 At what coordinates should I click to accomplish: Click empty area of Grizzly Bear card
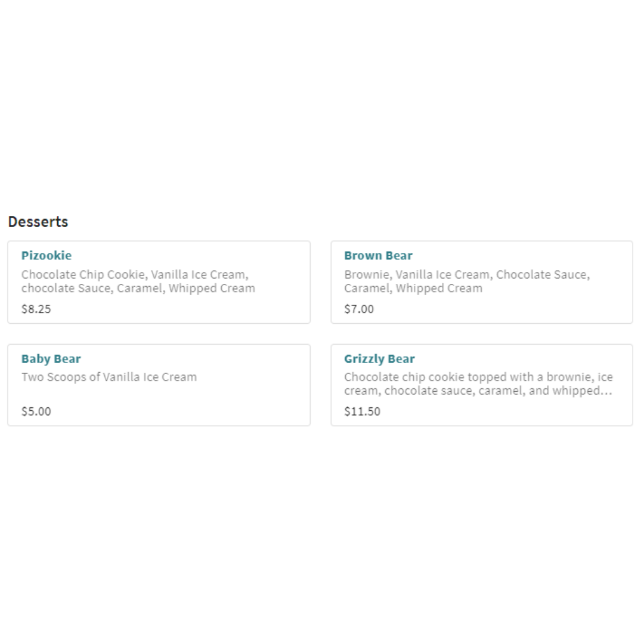pyautogui.click(x=537, y=413)
